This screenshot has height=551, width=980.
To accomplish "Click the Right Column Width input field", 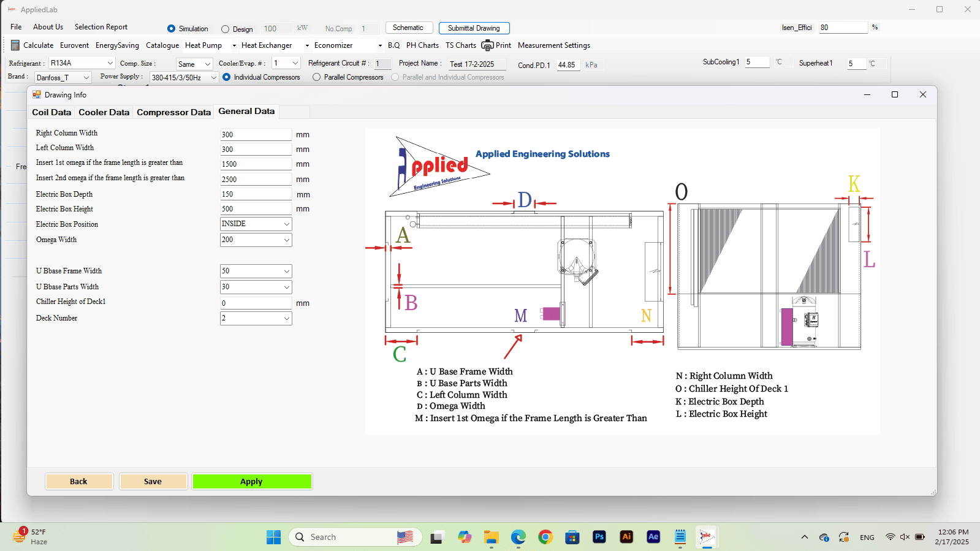I will pyautogui.click(x=256, y=135).
